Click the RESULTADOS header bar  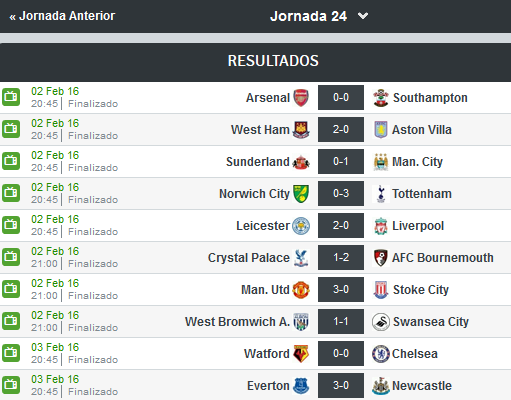(x=255, y=62)
